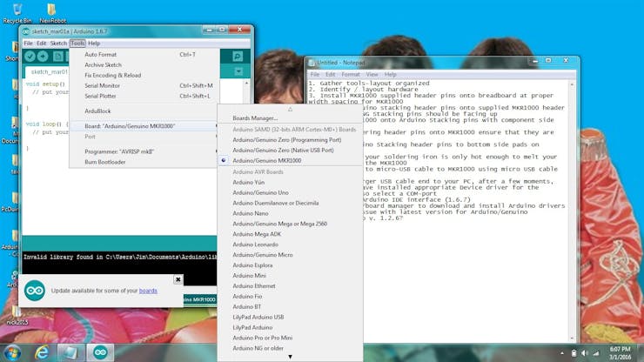
Task: Open the File menu in Arduino
Action: (28, 44)
